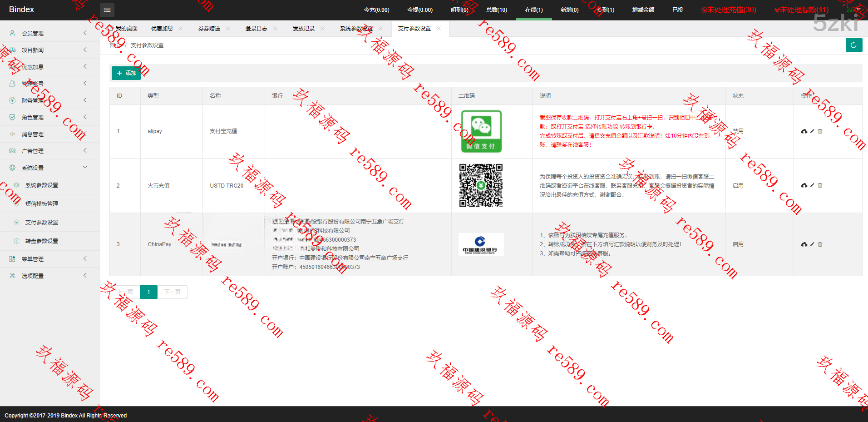This screenshot has height=422, width=868.
Task: Edit the ChinaPay payment entry
Action: [812, 244]
